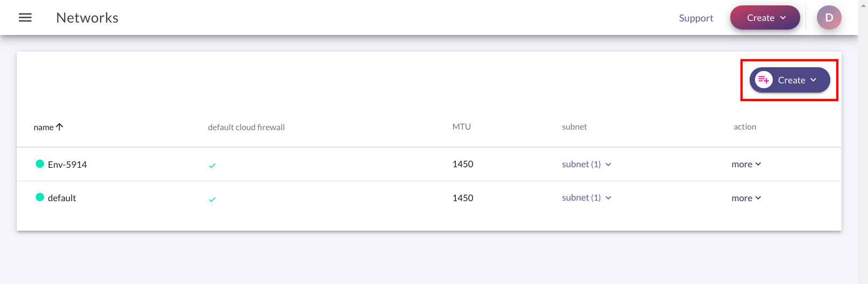Expand subnet (1) for default network
This screenshot has width=868, height=284.
click(x=587, y=198)
